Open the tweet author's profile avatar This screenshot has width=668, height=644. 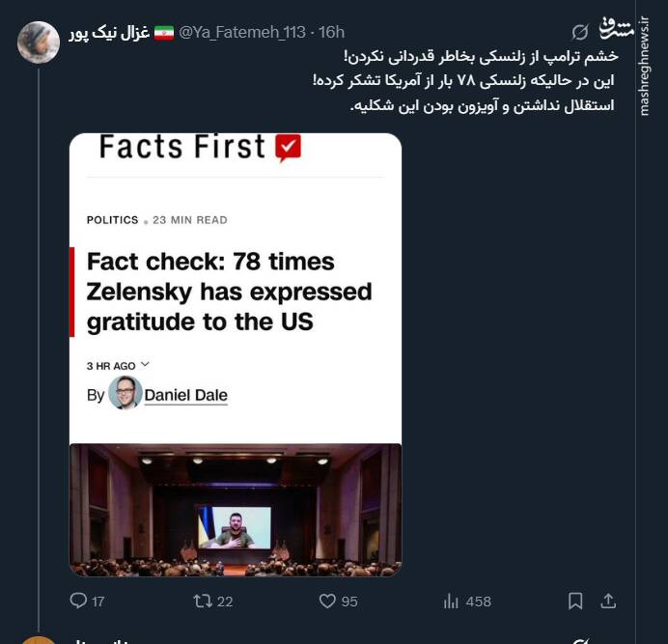[39, 42]
